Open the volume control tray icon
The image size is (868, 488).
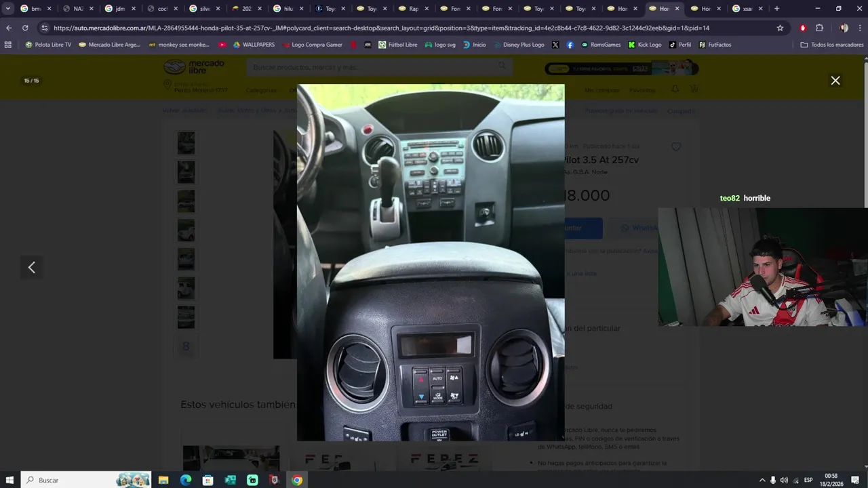click(784, 480)
